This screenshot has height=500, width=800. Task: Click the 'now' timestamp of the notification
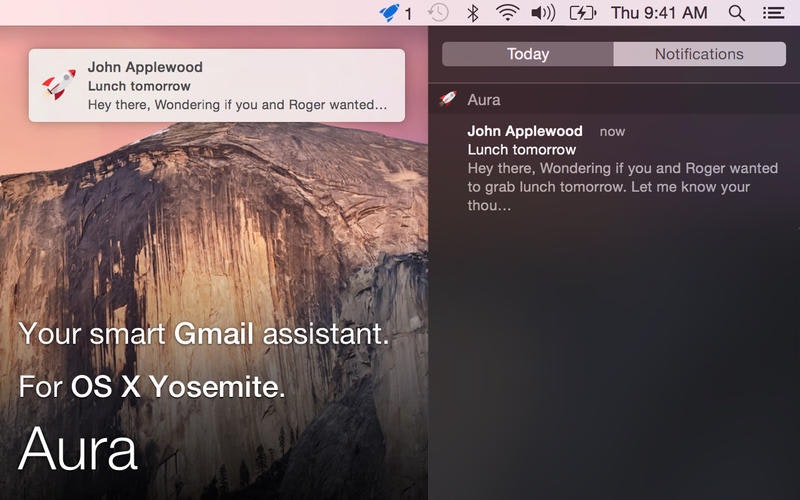pyautogui.click(x=612, y=132)
